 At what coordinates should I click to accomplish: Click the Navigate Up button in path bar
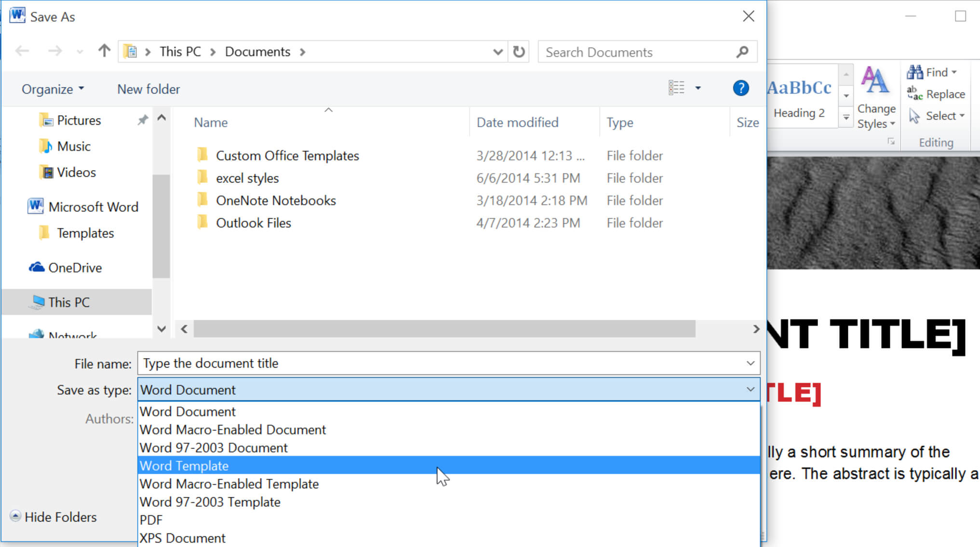pyautogui.click(x=104, y=51)
